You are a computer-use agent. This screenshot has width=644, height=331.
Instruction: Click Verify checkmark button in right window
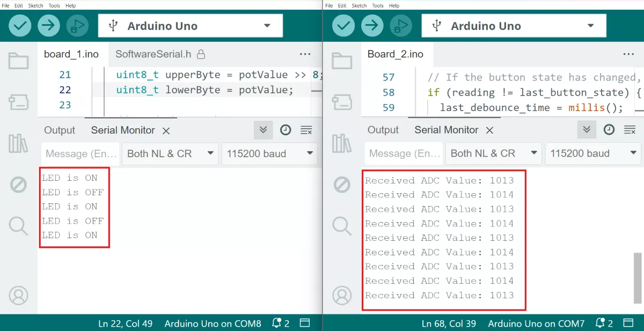(x=343, y=26)
